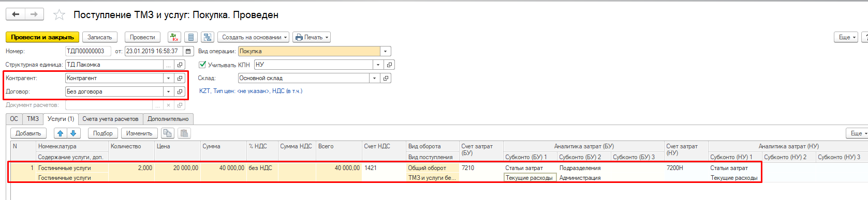Expand the Склад dropdown arrow

[375, 78]
